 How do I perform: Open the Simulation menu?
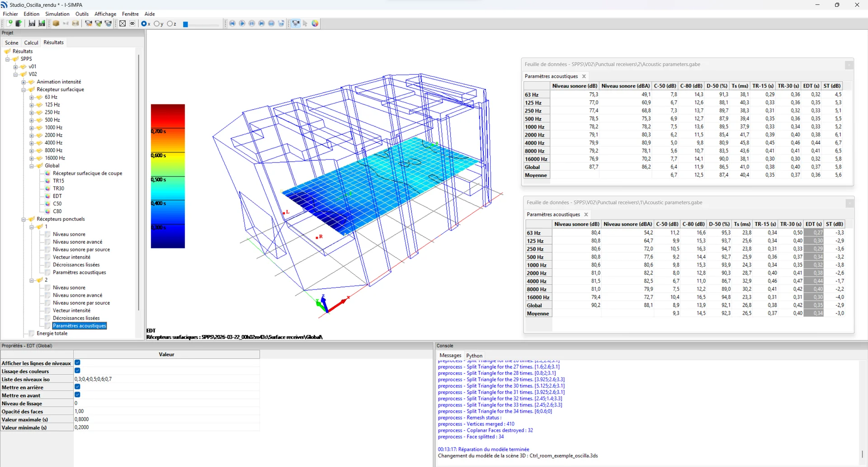click(x=57, y=14)
